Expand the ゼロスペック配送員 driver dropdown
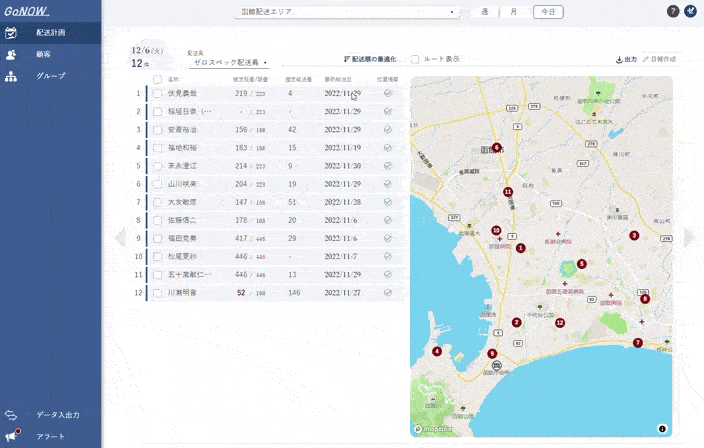Image resolution: width=704 pixels, height=448 pixels. click(230, 62)
